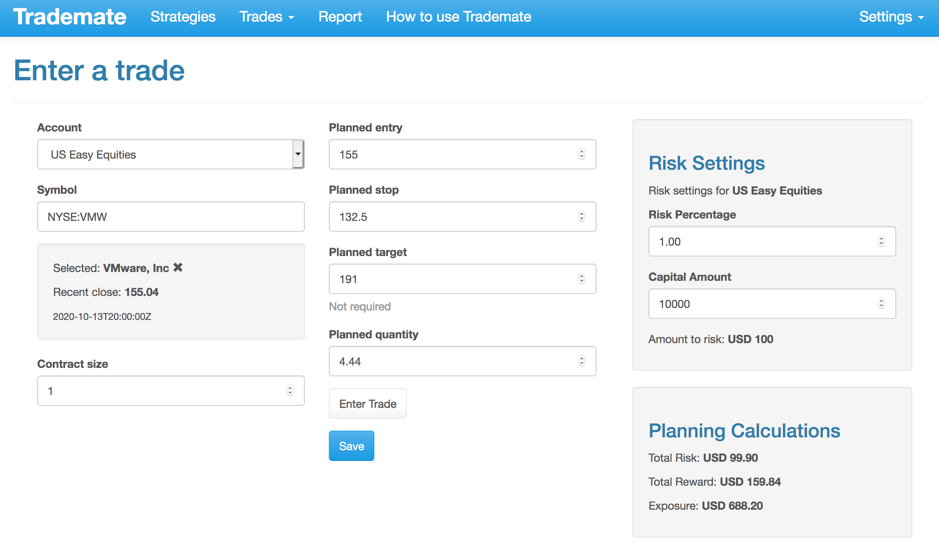Click the Risk Percentage field

(772, 241)
